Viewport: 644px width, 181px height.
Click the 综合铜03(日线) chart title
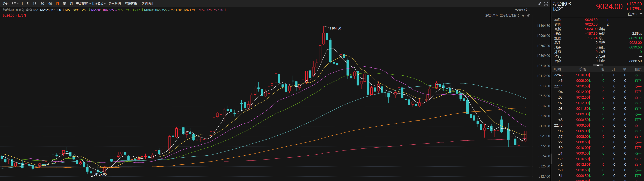[14, 10]
